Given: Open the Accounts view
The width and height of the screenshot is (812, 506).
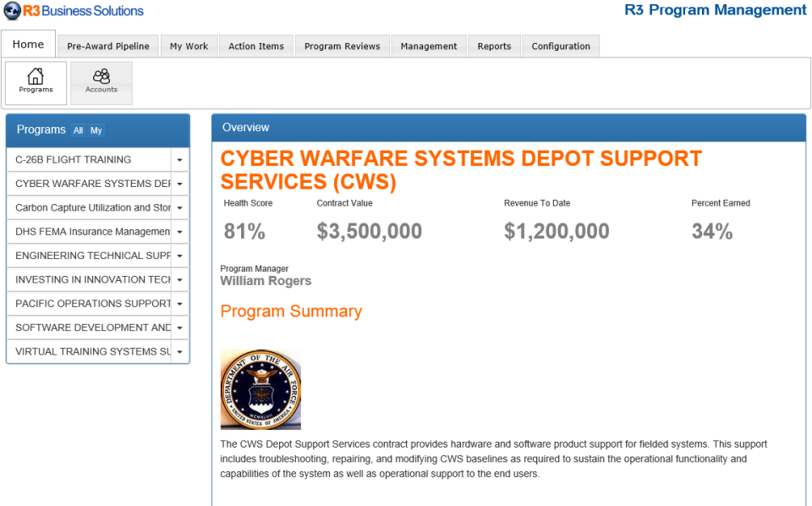Looking at the screenshot, I should [101, 82].
